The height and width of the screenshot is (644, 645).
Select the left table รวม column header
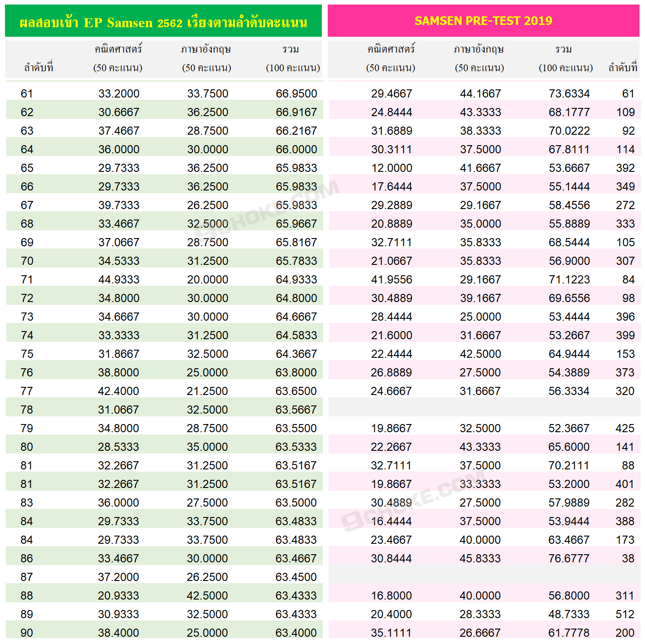(x=292, y=58)
